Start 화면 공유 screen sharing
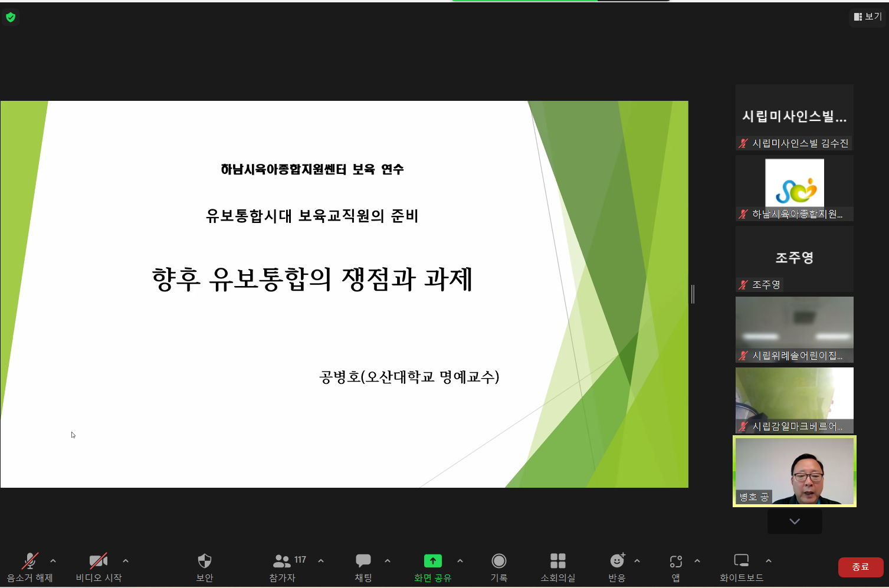This screenshot has width=889, height=588. click(x=433, y=561)
